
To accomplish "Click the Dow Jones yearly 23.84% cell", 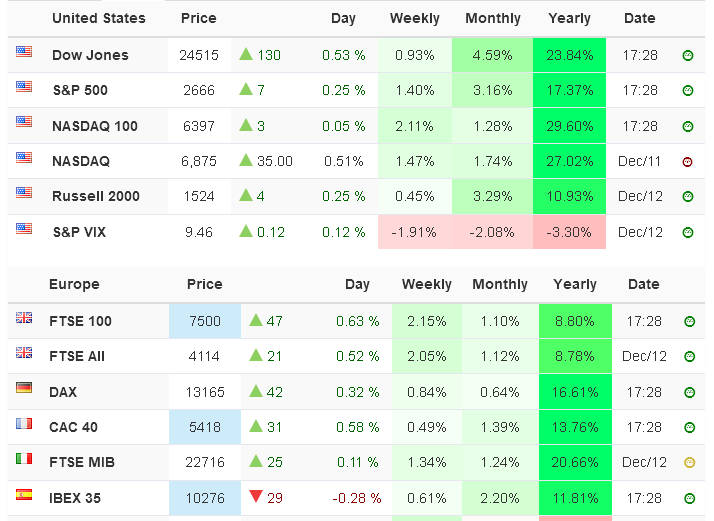I will click(569, 55).
